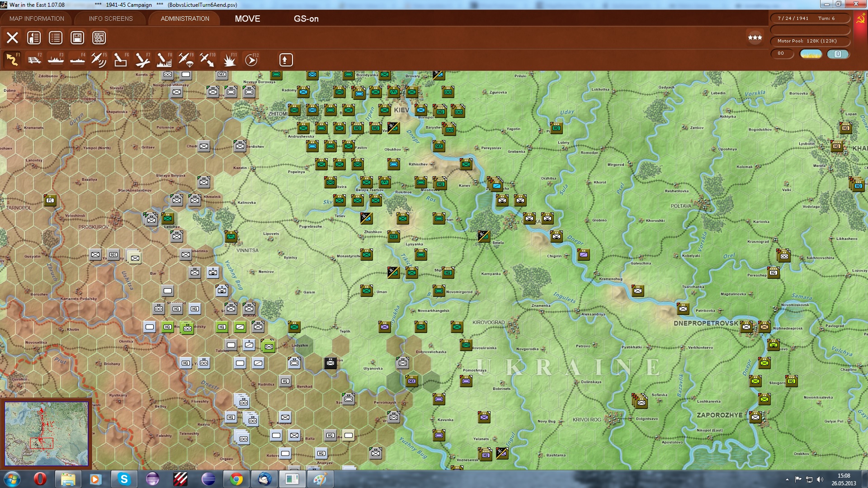Click the Berdichev town label
The image size is (868, 488).
click(255, 146)
